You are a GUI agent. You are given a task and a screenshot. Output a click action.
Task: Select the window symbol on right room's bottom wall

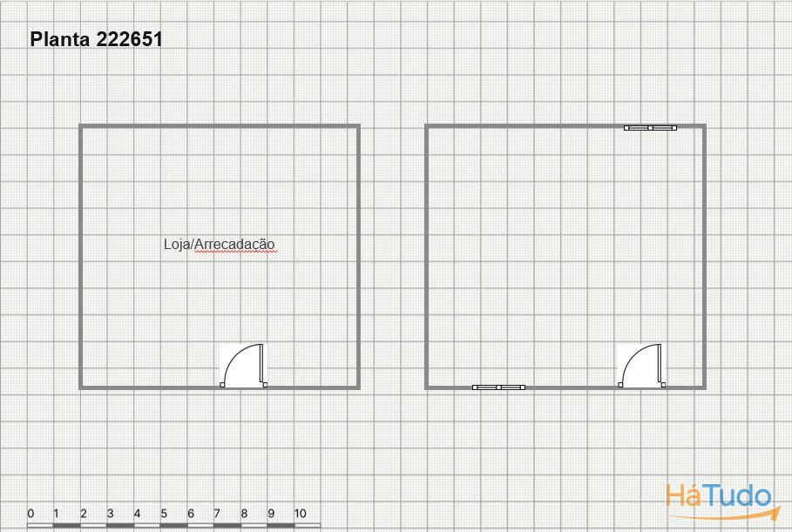[x=498, y=387]
